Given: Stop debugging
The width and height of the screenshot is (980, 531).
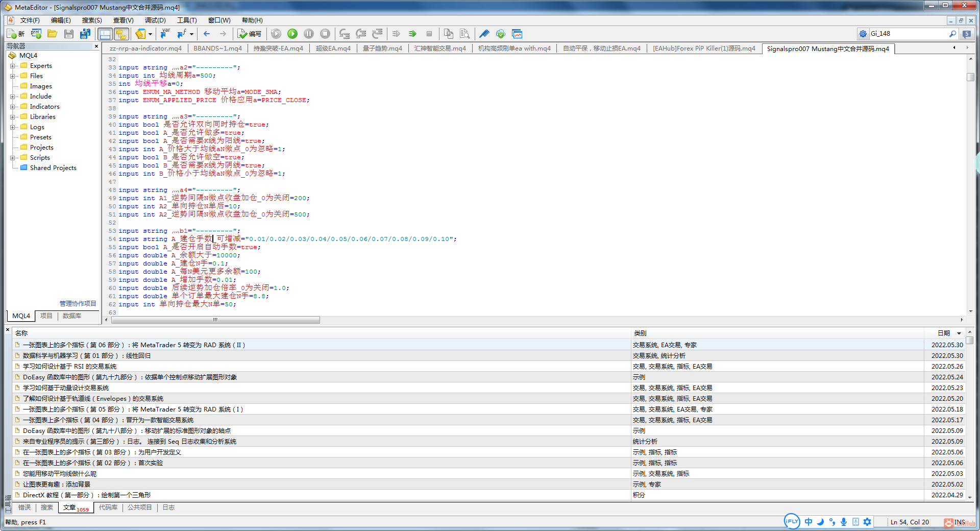Looking at the screenshot, I should [x=325, y=34].
